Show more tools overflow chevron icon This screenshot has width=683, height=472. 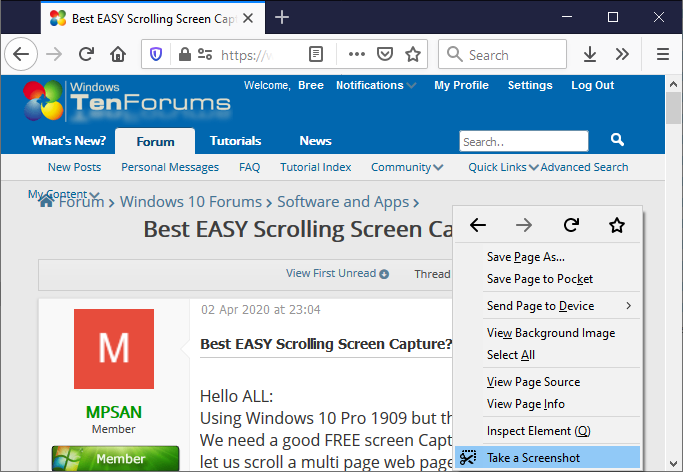622,54
